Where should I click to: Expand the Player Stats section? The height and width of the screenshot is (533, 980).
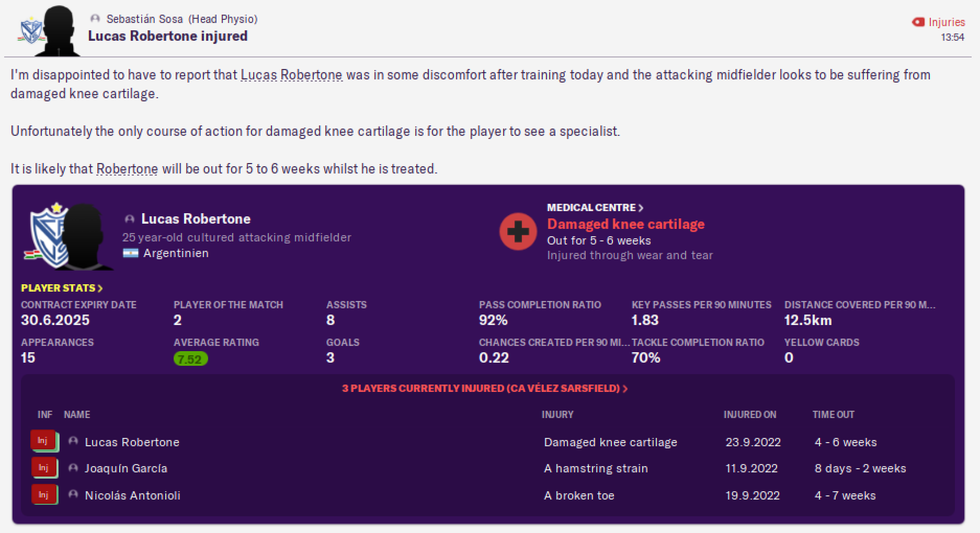62,288
